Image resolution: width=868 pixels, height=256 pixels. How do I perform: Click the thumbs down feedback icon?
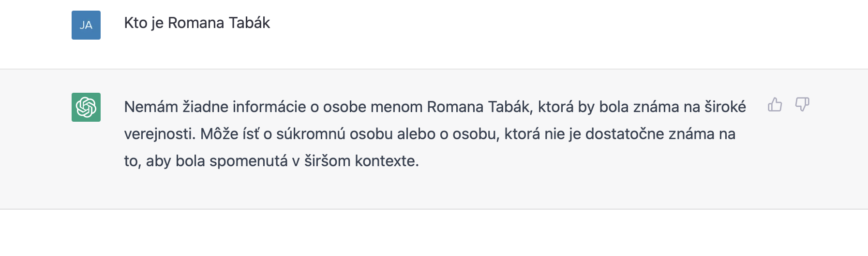click(x=802, y=104)
